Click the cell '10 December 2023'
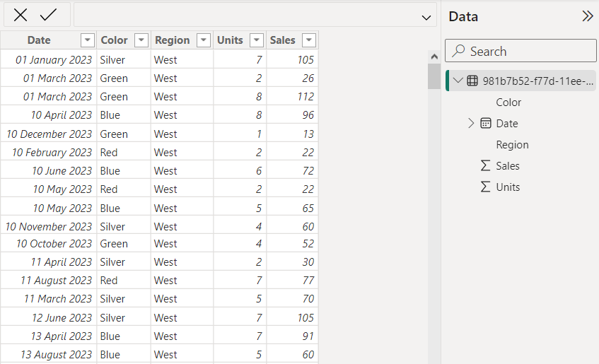The image size is (599, 364). (49, 134)
